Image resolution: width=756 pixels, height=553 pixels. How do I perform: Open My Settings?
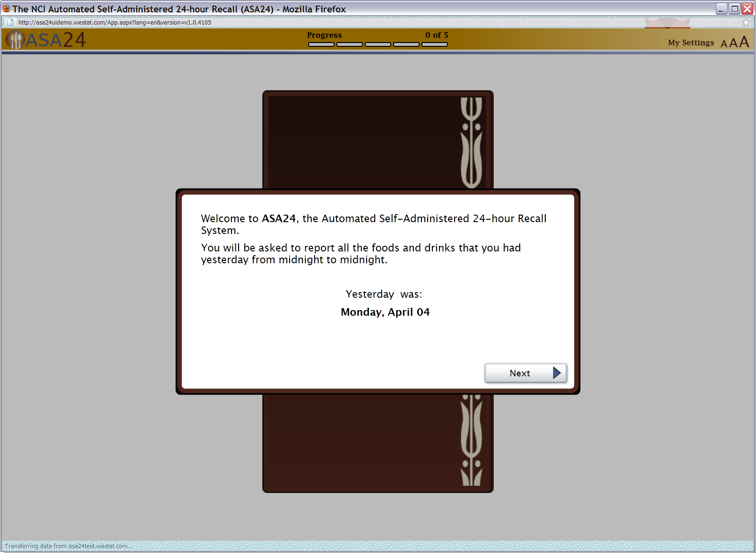(691, 43)
